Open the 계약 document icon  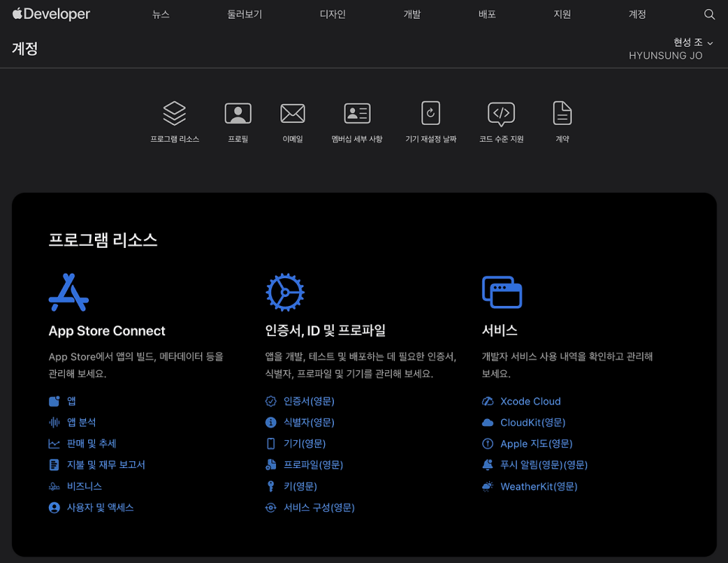[x=562, y=113]
